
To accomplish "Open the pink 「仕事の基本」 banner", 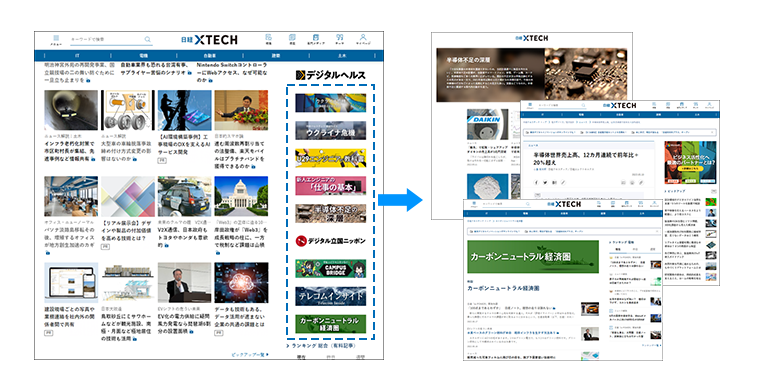I will click(x=331, y=186).
